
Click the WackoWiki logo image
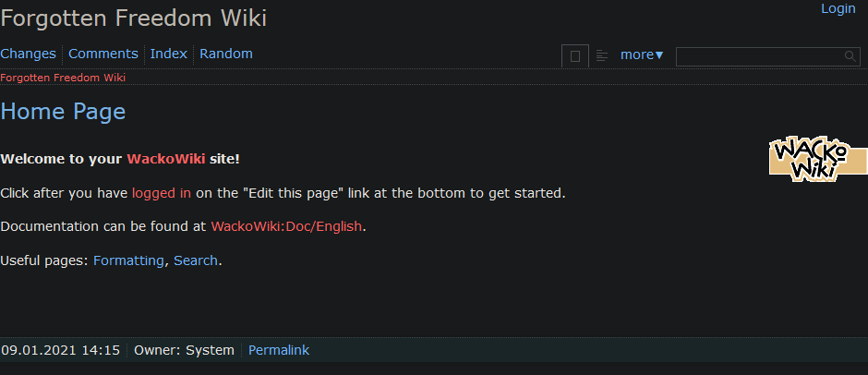tap(817, 159)
